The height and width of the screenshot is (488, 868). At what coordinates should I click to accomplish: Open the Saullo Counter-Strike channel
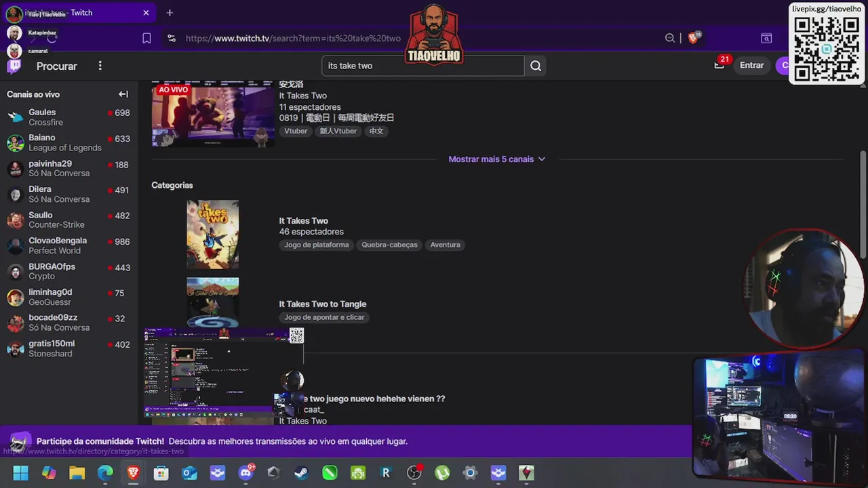[68, 220]
